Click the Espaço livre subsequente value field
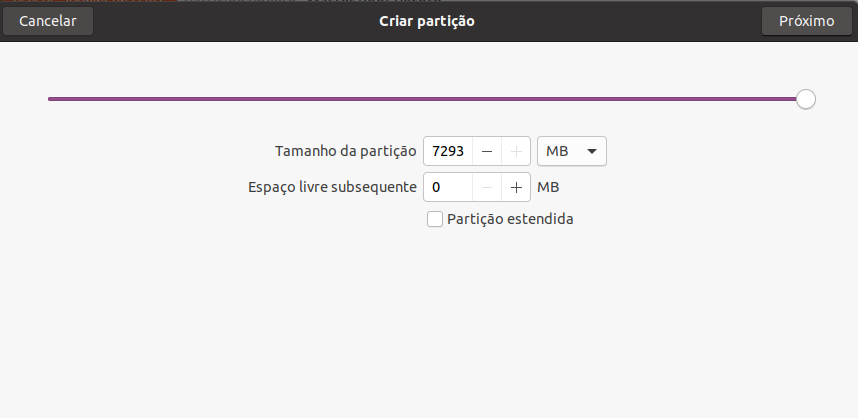 point(448,187)
